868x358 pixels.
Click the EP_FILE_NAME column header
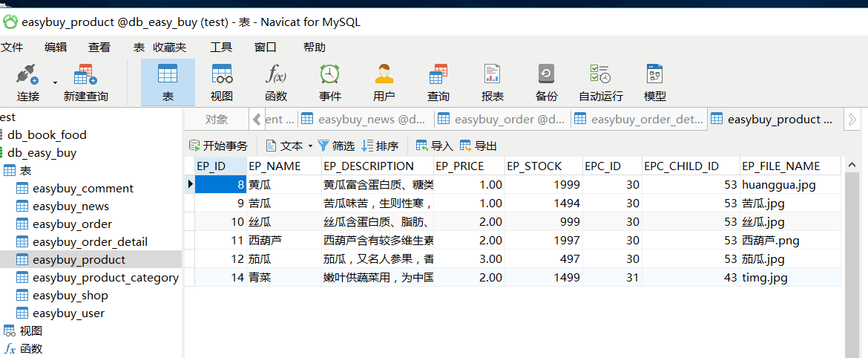790,166
